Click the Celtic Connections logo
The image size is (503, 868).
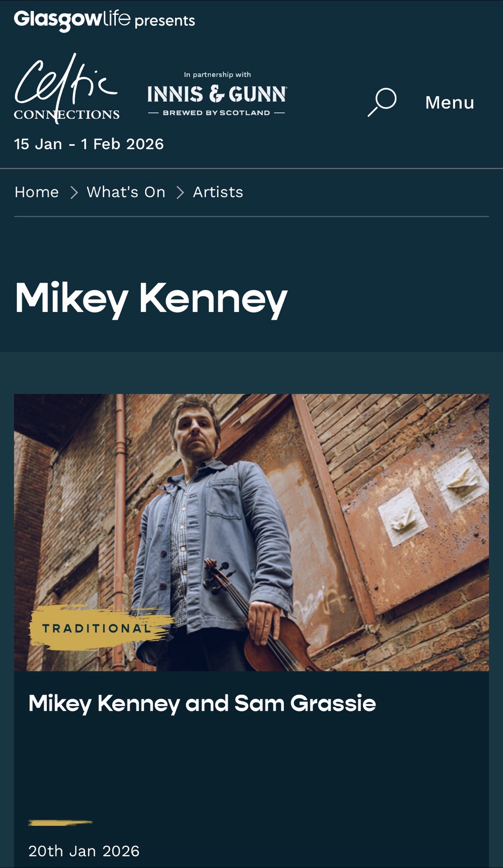click(66, 89)
